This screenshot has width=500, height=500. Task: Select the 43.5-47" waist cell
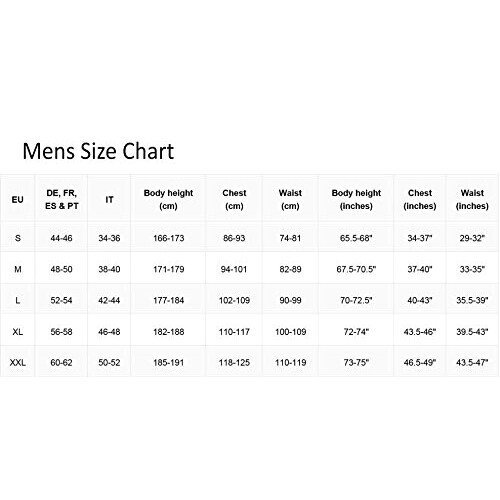472,362
